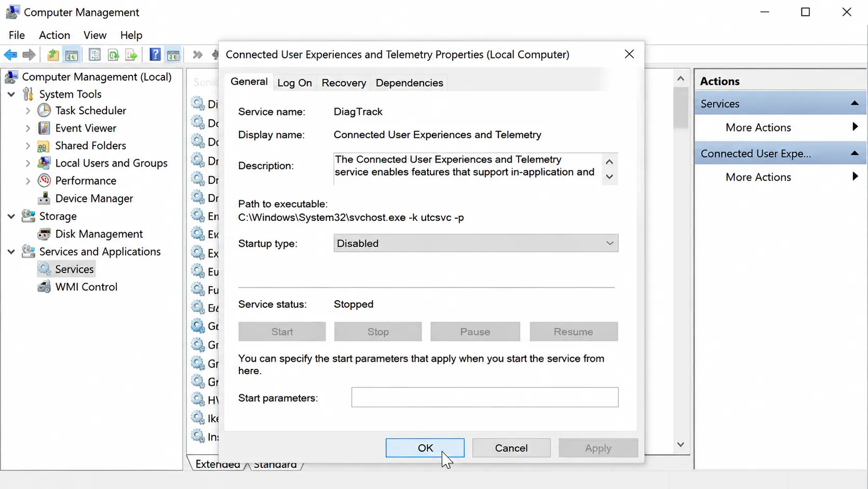Click the Task Scheduler clock icon
This screenshot has height=489, width=868.
click(44, 110)
